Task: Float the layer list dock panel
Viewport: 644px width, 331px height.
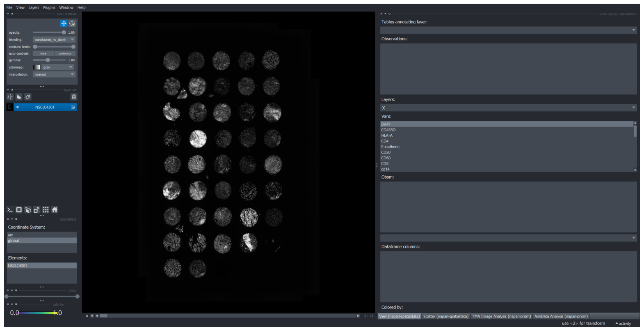Action: pos(12,90)
